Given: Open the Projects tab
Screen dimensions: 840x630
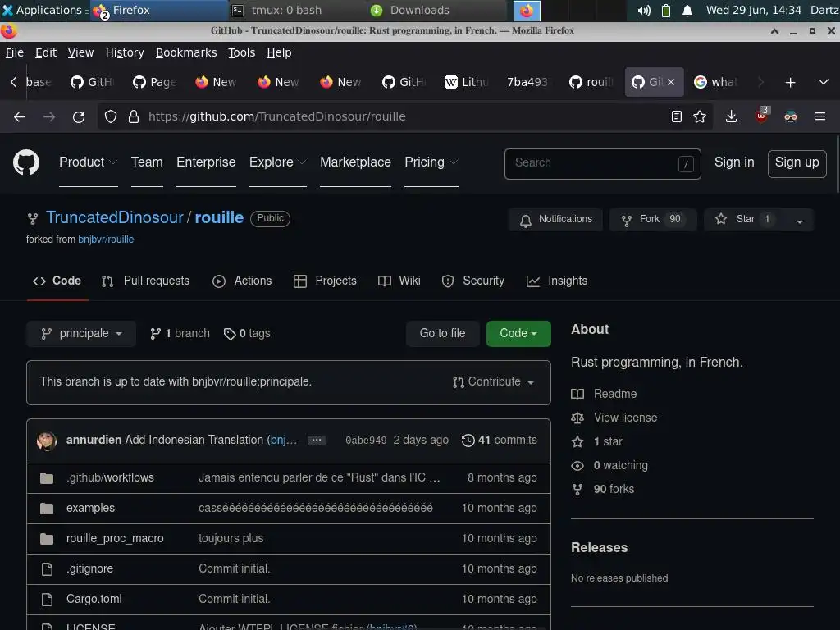Looking at the screenshot, I should (325, 281).
